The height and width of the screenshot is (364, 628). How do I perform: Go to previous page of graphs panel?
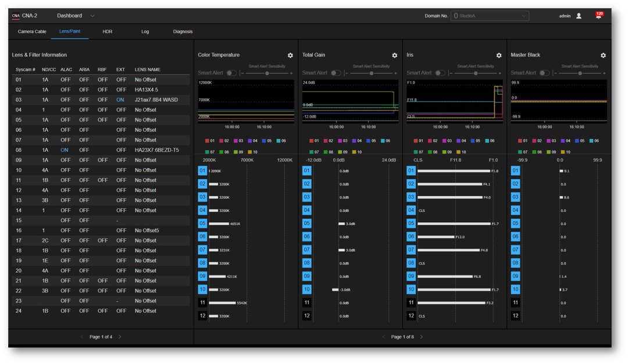point(384,337)
